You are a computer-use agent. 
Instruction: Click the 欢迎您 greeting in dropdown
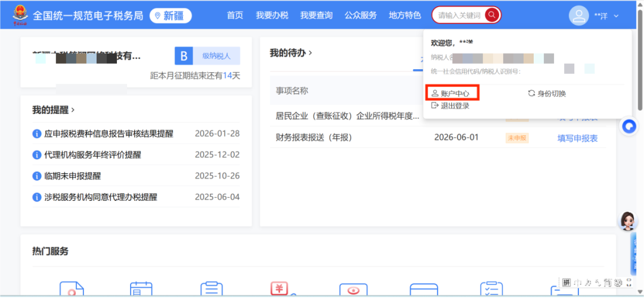pyautogui.click(x=452, y=42)
